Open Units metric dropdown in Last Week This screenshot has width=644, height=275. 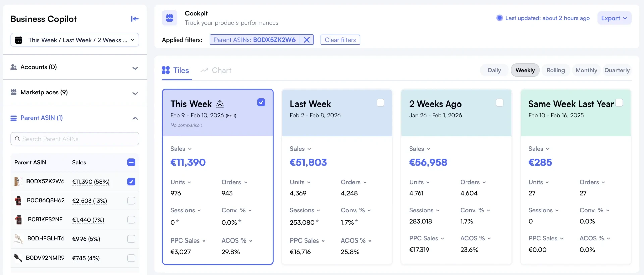pyautogui.click(x=300, y=182)
